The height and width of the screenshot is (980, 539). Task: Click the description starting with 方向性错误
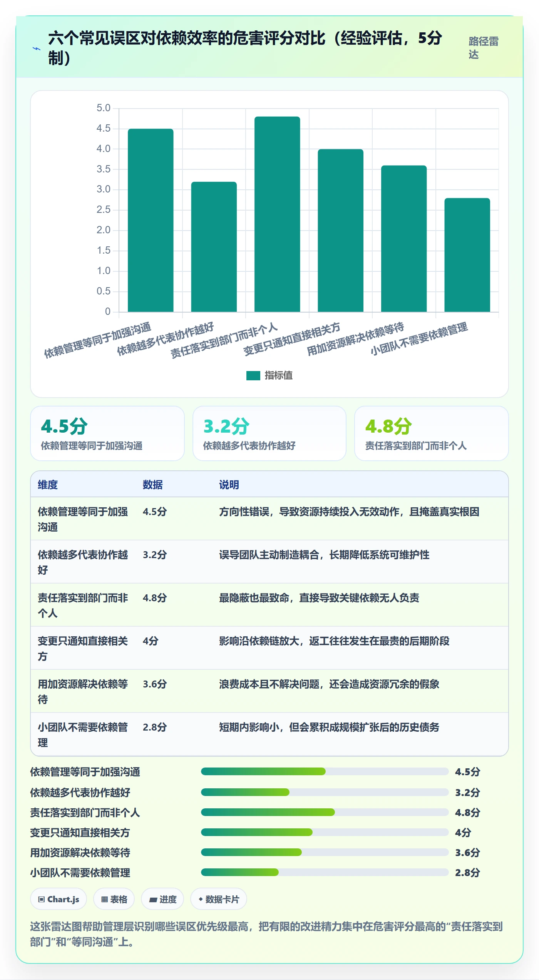click(349, 512)
